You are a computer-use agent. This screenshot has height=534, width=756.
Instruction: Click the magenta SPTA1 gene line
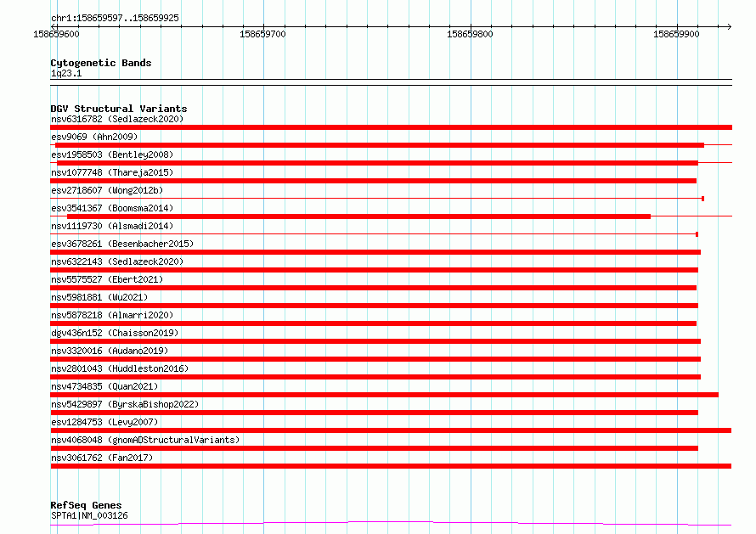tap(391, 524)
